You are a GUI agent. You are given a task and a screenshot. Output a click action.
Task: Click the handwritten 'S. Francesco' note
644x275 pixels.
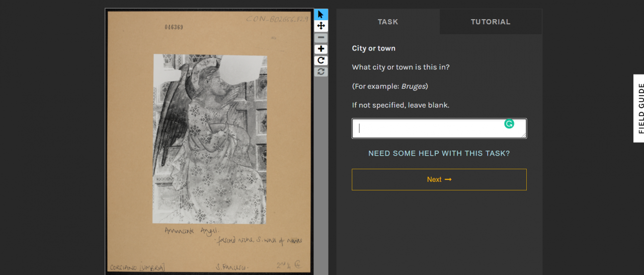232,266
